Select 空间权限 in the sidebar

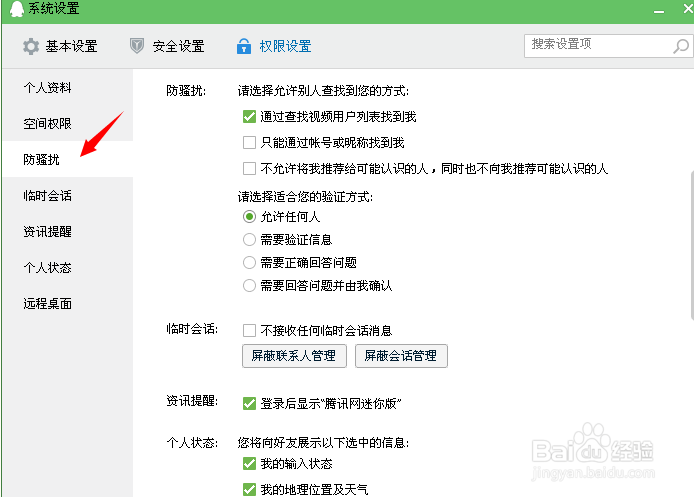tap(68, 123)
